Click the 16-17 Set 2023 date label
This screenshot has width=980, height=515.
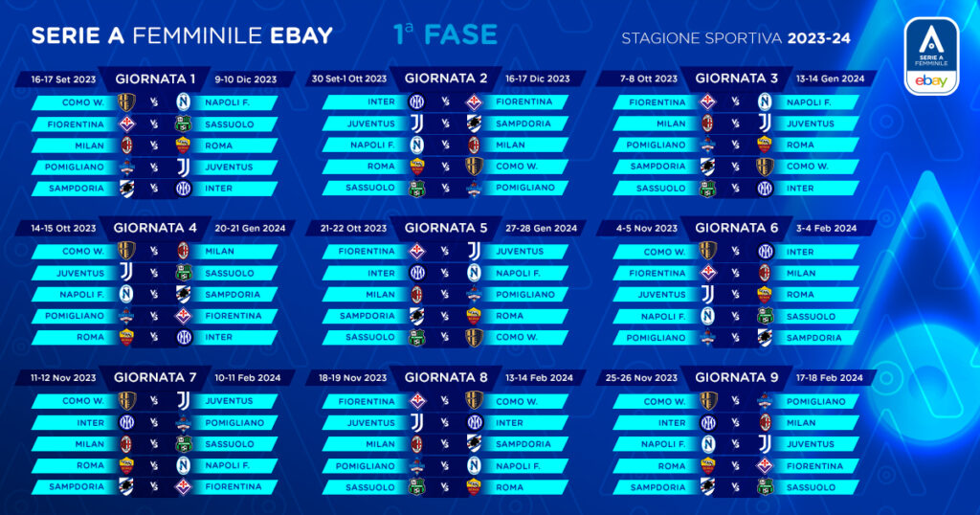coord(63,79)
